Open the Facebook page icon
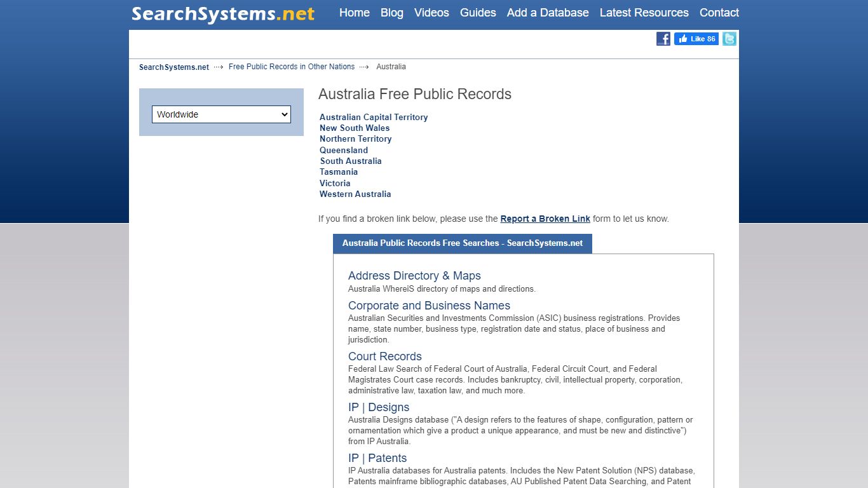The image size is (868, 488). pyautogui.click(x=663, y=39)
